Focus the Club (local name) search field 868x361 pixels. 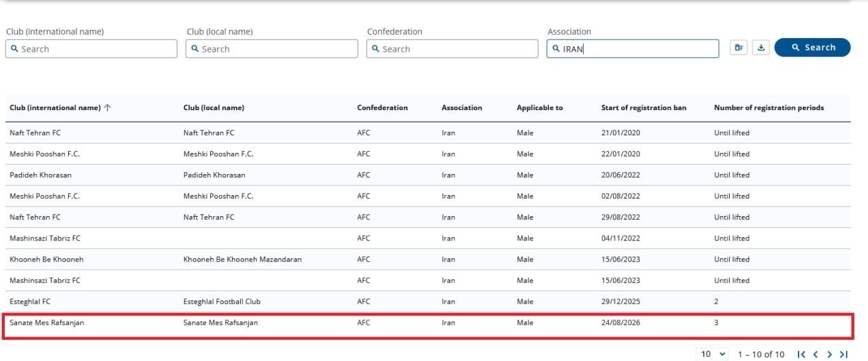pos(271,48)
